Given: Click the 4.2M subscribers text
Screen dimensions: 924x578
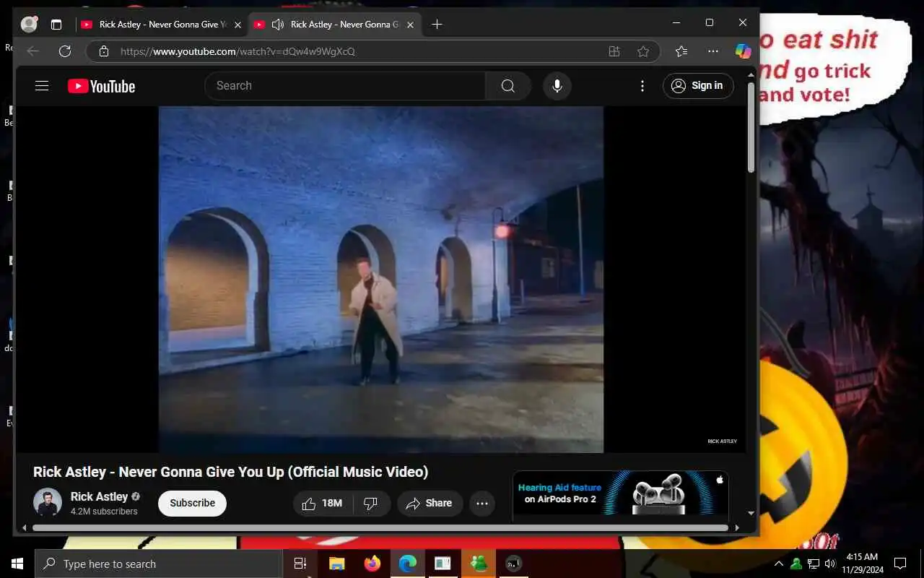Looking at the screenshot, I should pyautogui.click(x=104, y=512).
